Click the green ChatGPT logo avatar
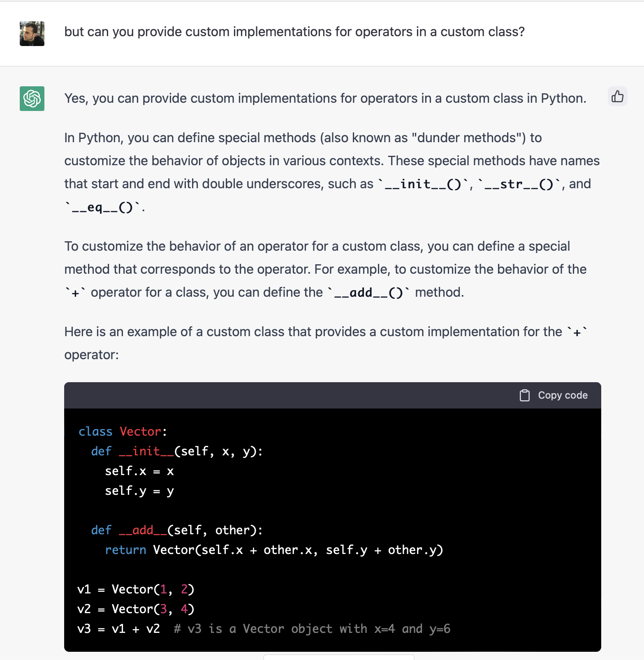Image resolution: width=644 pixels, height=660 pixels. [x=32, y=99]
